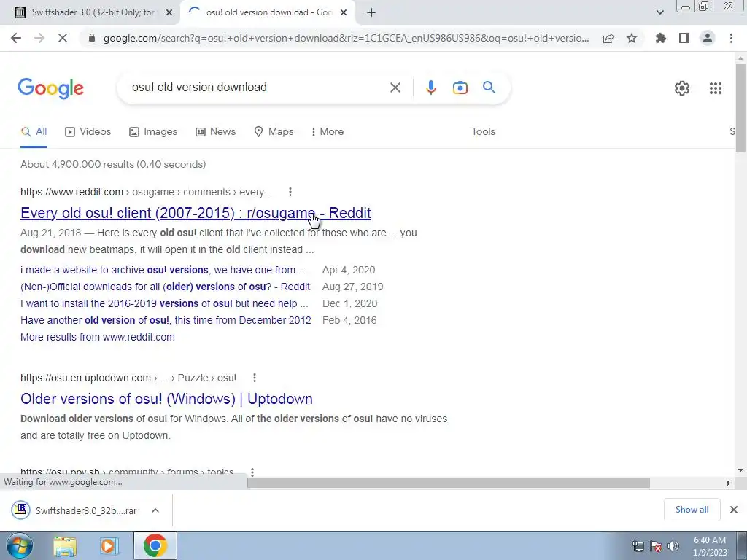Click the 'About 4,900,000 results' text

point(113,164)
